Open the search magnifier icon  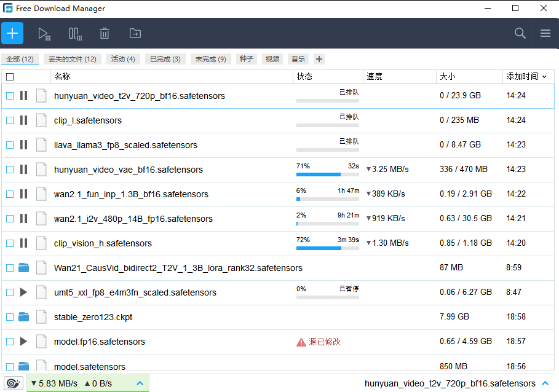(x=520, y=33)
